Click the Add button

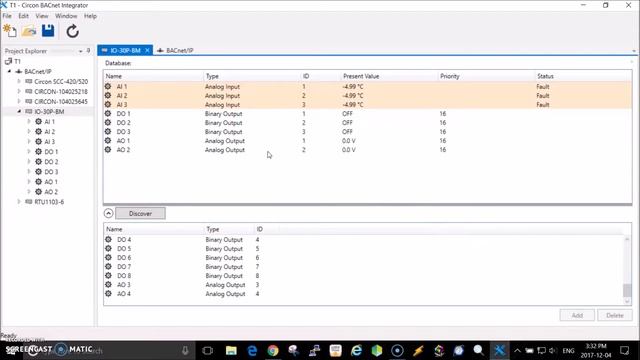(x=577, y=315)
